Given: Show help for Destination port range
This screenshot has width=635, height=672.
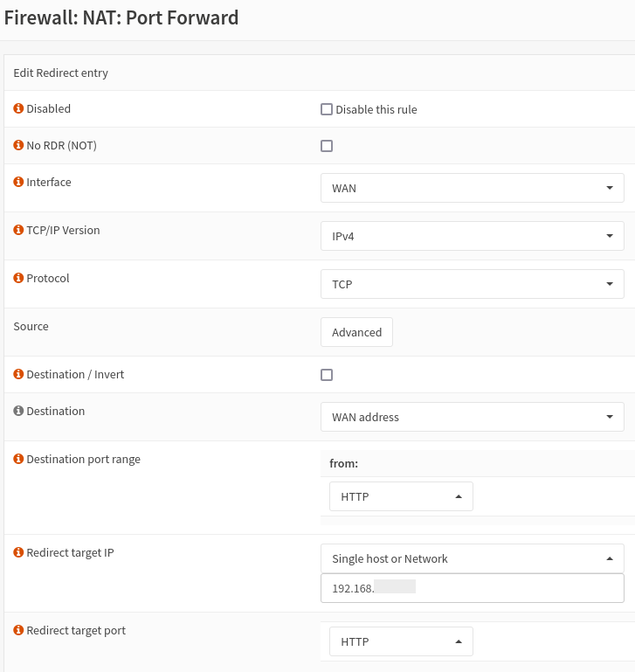Looking at the screenshot, I should point(18,460).
